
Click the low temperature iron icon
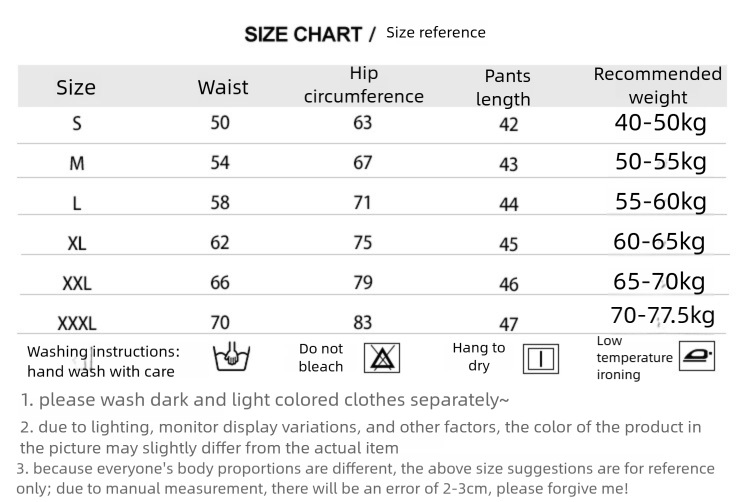(x=696, y=356)
